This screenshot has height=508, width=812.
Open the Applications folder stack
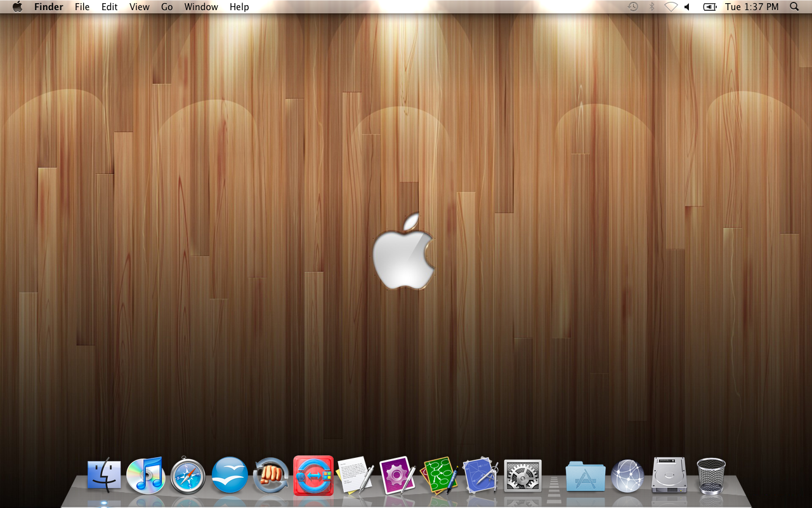pyautogui.click(x=586, y=476)
